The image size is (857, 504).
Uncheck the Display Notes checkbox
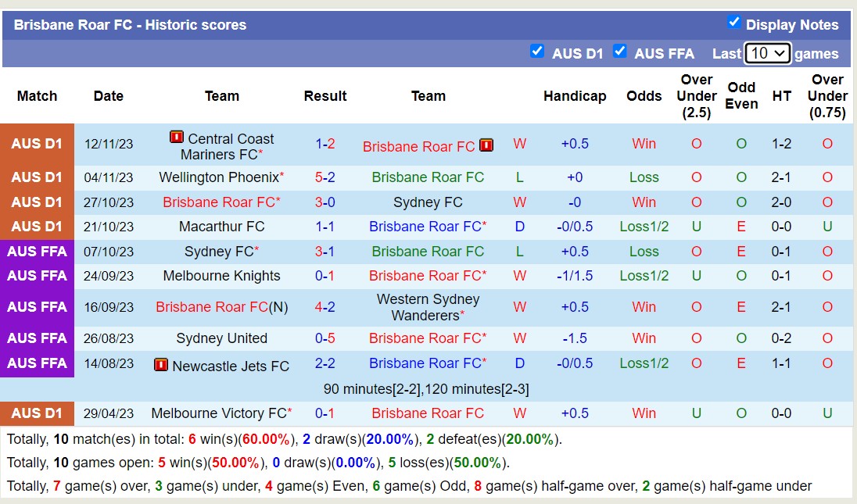734,23
